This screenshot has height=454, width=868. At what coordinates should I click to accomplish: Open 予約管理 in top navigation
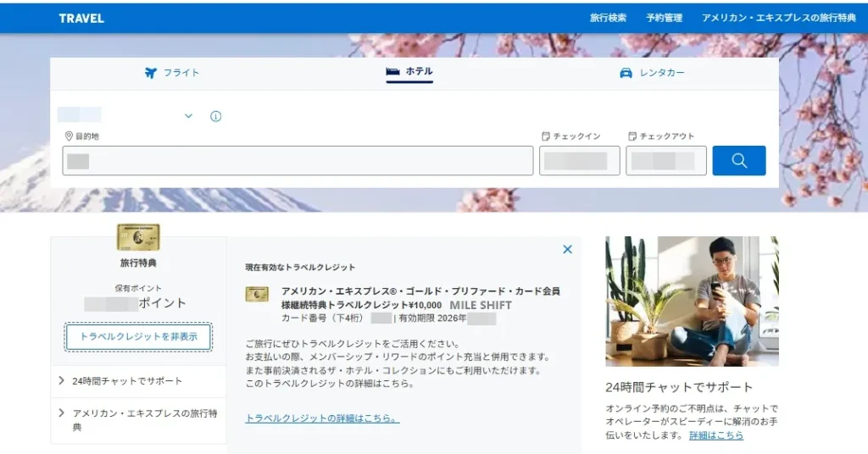[665, 18]
